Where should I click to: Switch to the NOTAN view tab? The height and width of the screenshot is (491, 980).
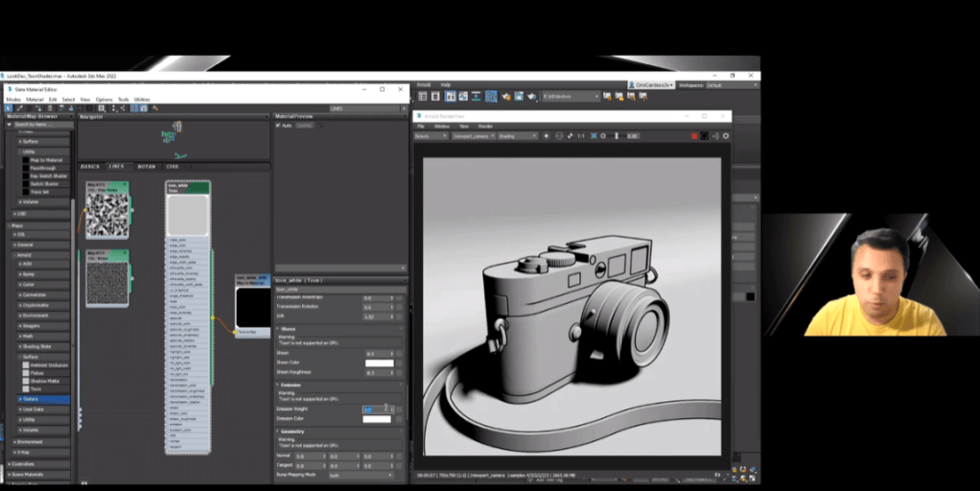point(146,167)
